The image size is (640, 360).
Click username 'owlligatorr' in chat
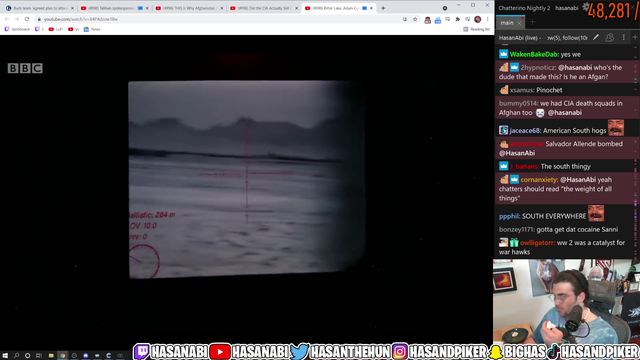click(537, 243)
